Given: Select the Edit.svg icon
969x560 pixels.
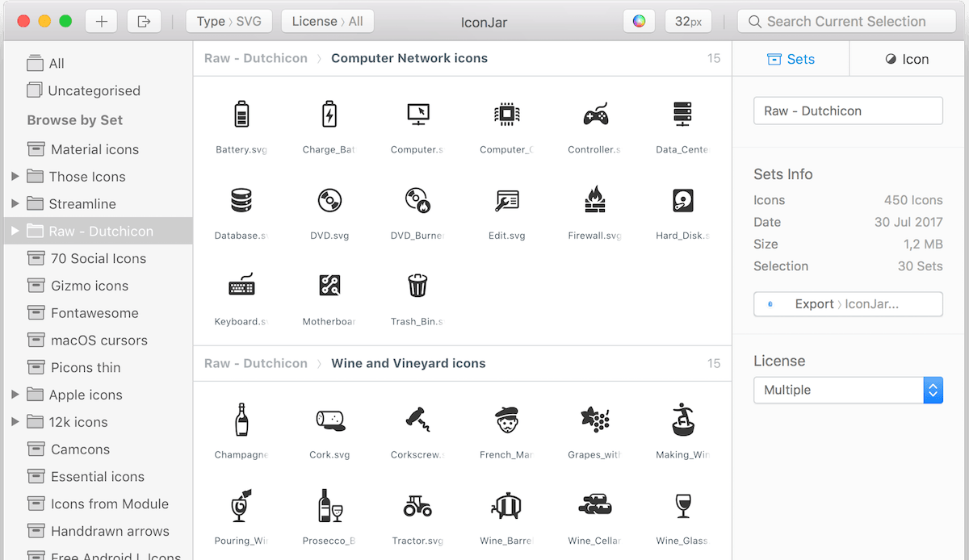Looking at the screenshot, I should click(506, 200).
